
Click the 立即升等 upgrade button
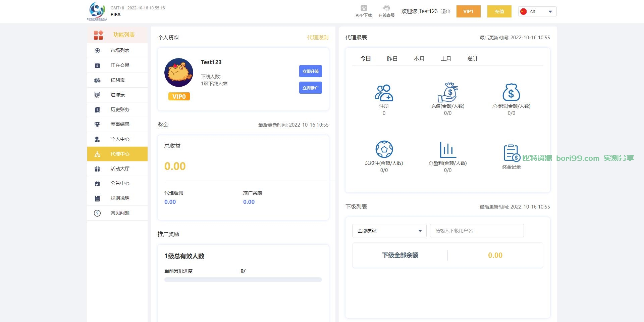pyautogui.click(x=311, y=71)
